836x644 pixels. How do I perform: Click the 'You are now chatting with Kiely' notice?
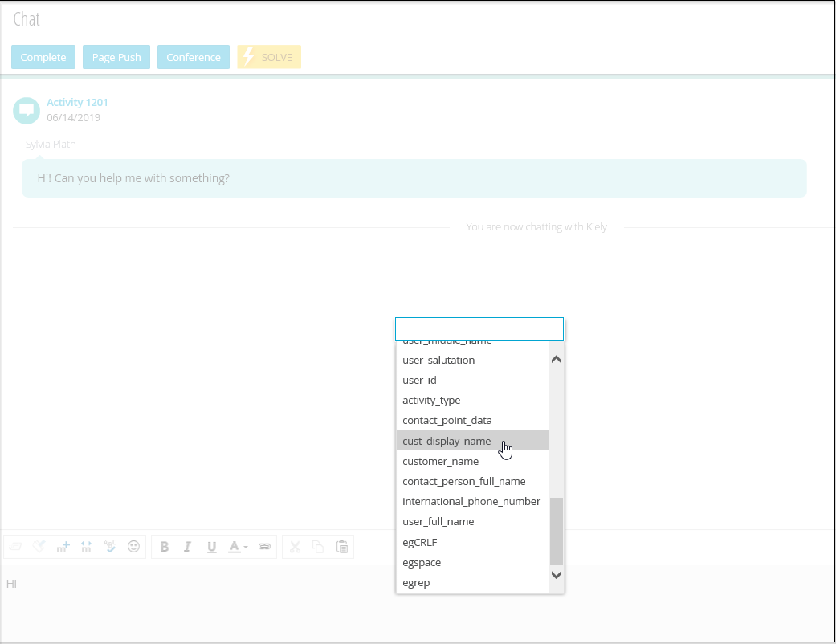[x=536, y=227]
